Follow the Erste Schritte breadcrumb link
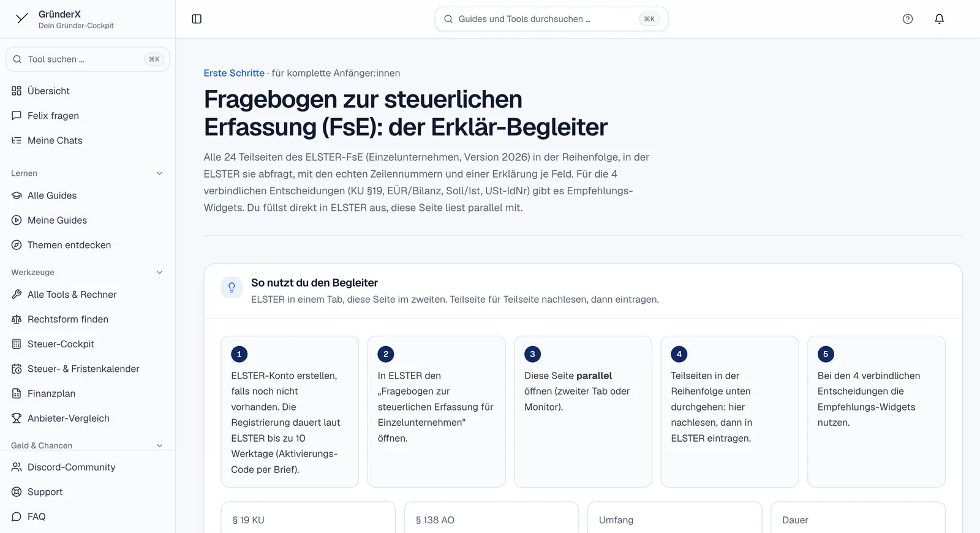The width and height of the screenshot is (980, 533). [x=234, y=73]
